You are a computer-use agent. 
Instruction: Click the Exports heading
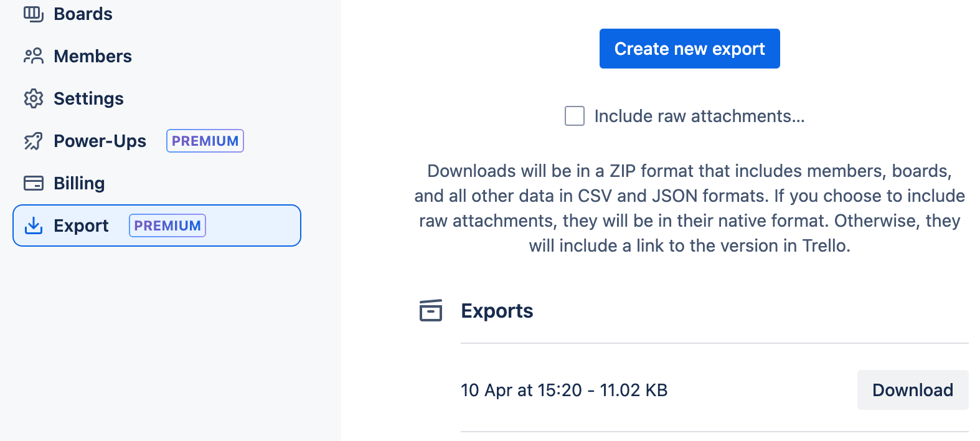(497, 310)
